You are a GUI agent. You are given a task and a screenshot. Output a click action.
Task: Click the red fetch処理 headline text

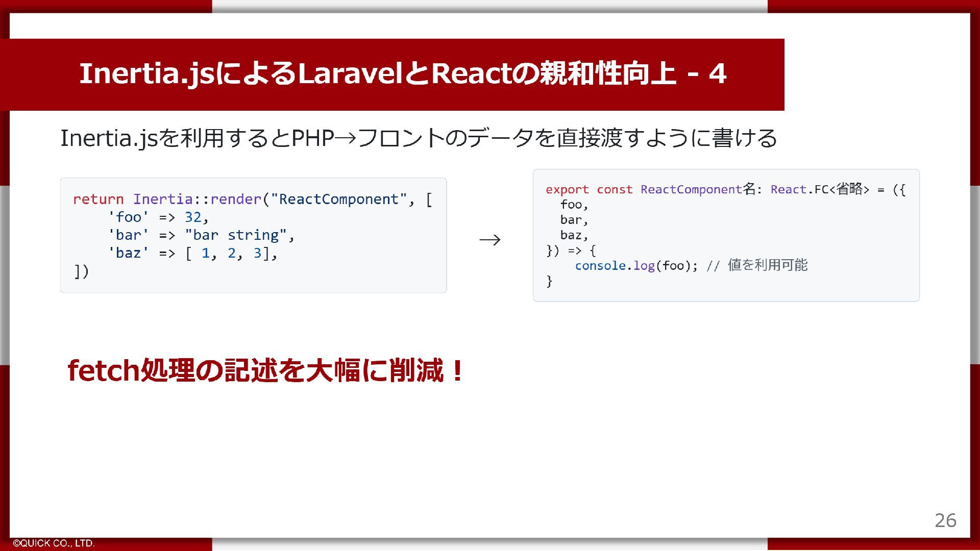click(x=265, y=371)
